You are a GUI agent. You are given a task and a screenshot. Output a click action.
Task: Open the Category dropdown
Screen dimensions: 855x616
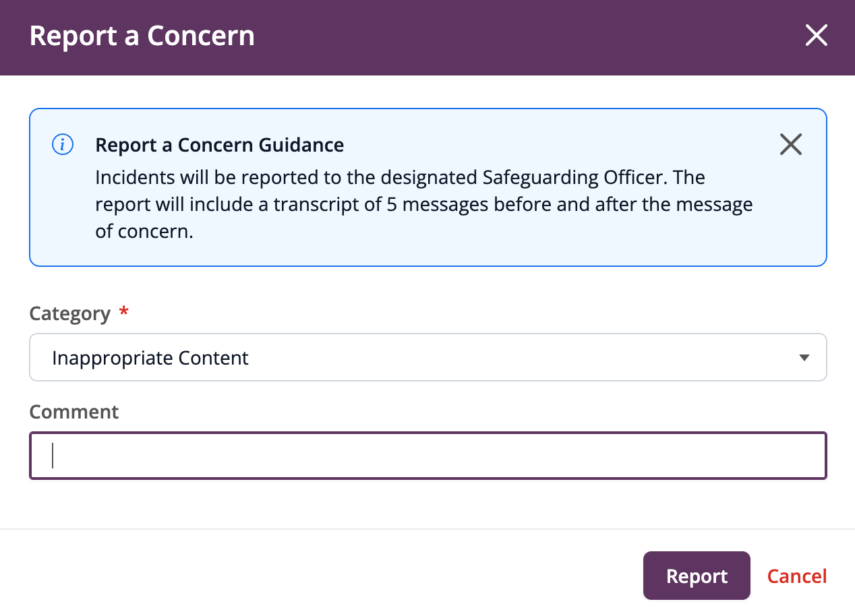(x=427, y=357)
